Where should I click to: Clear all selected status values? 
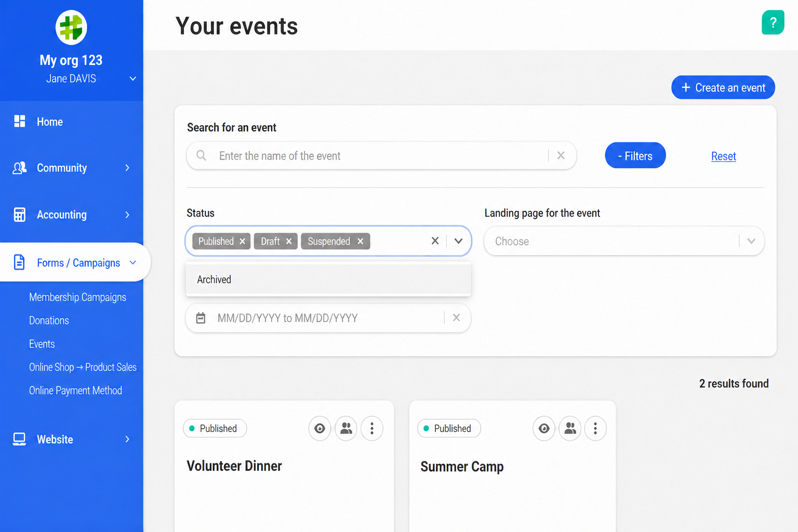click(x=435, y=241)
